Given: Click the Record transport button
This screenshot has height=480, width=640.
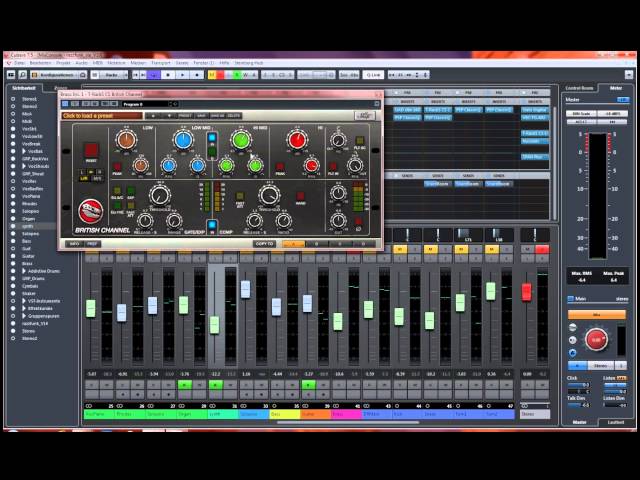Looking at the screenshot, I should 197,75.
